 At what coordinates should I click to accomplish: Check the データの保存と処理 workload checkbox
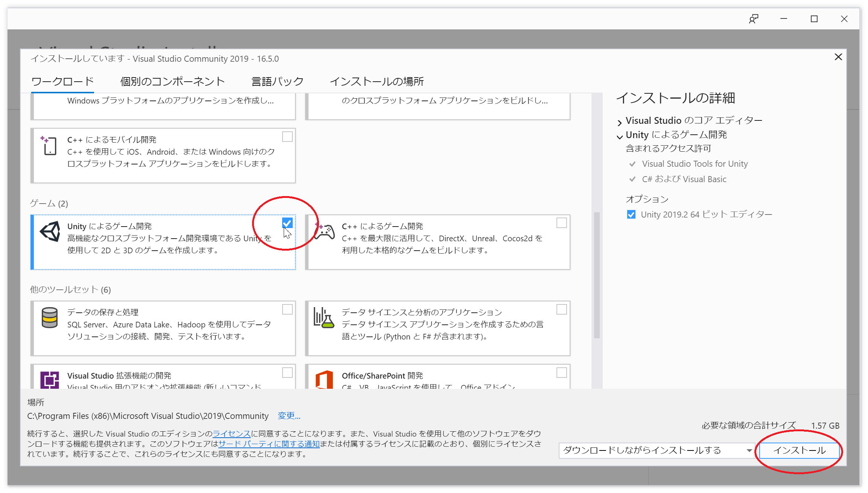[287, 309]
